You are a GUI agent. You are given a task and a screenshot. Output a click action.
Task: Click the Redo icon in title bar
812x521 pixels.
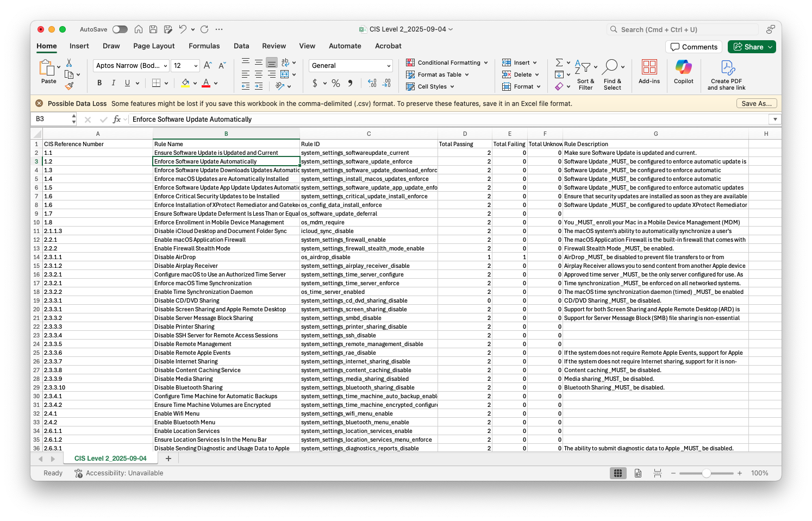coord(204,29)
